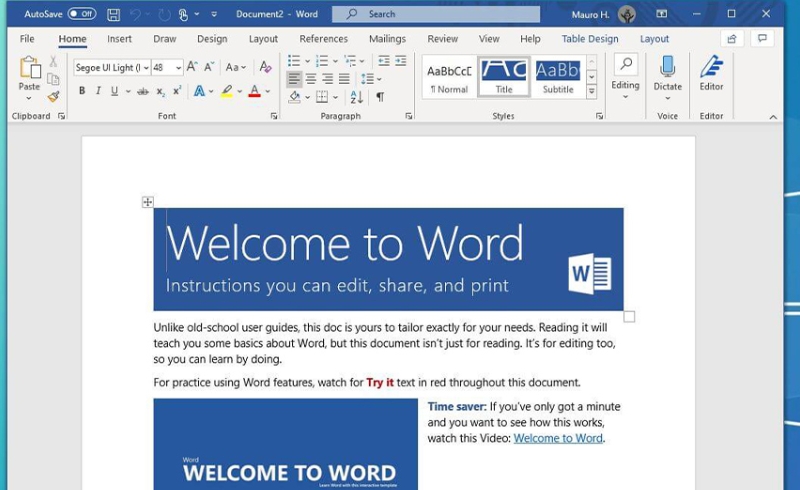
Task: Open Change Case Aa dropdown
Action: 236,67
